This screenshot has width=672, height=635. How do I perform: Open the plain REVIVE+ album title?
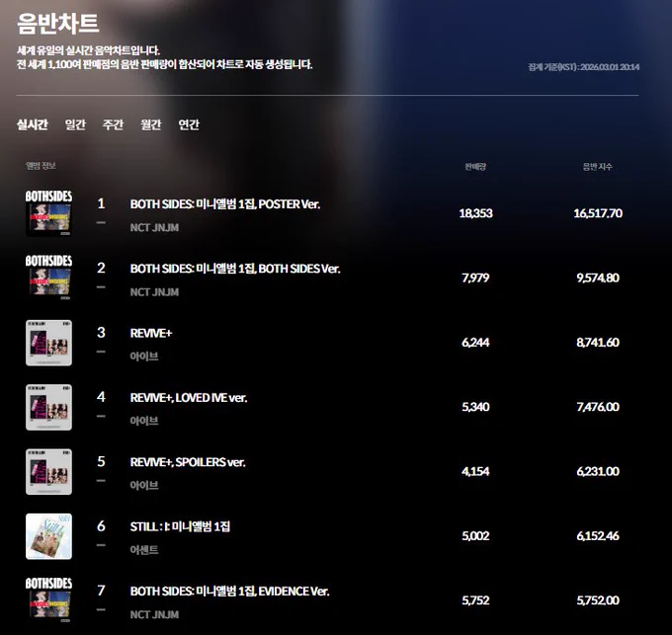pyautogui.click(x=151, y=333)
